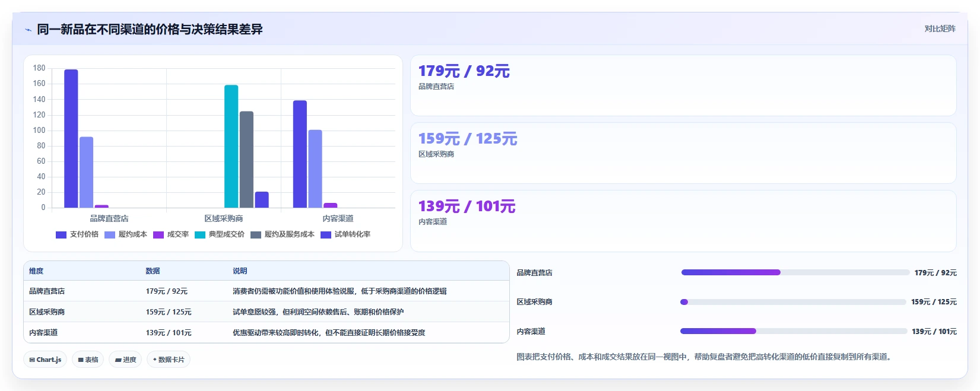Open the 179元 / 92元 stat card
Viewport: 980px width, 391px height.
(683, 85)
